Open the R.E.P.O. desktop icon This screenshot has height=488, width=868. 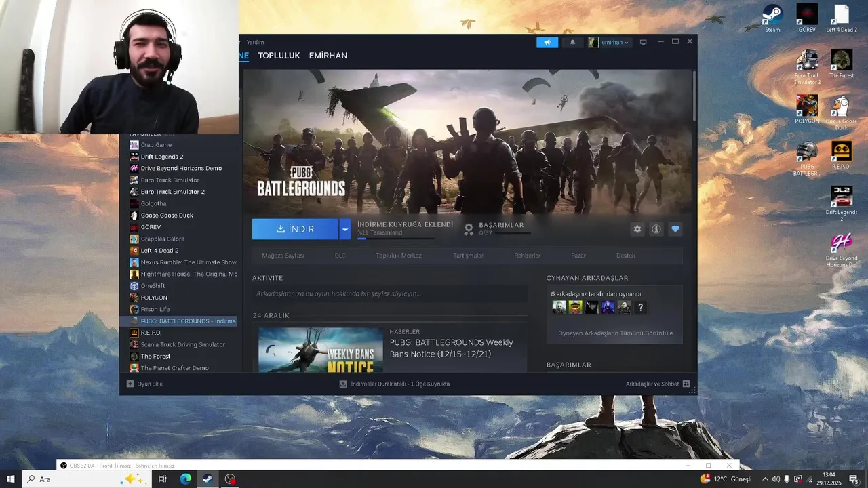click(x=842, y=155)
